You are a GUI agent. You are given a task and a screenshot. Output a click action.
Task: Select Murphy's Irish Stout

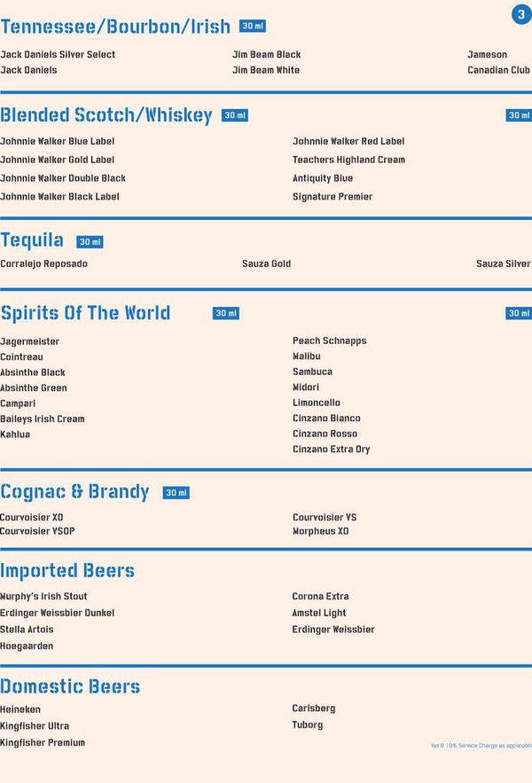click(43, 597)
